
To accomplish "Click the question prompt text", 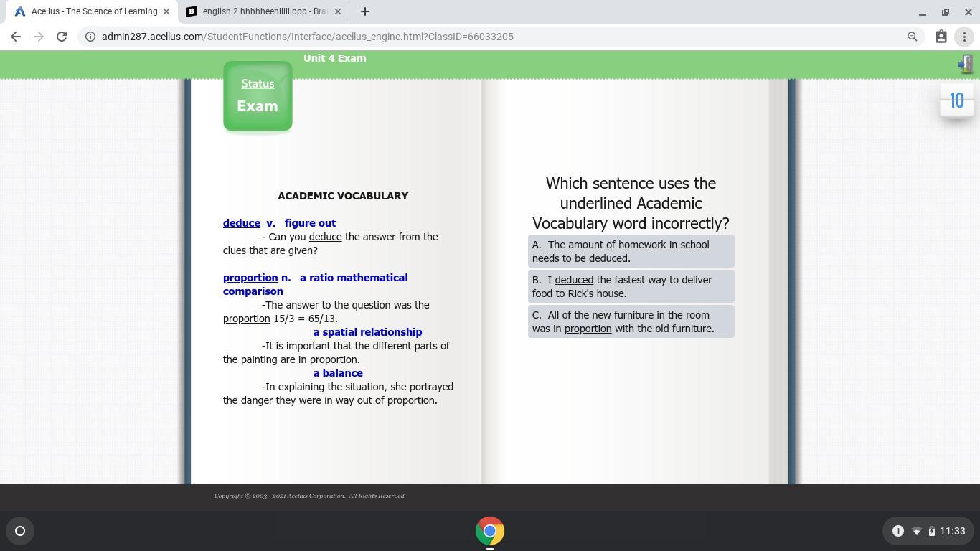I will click(x=631, y=203).
